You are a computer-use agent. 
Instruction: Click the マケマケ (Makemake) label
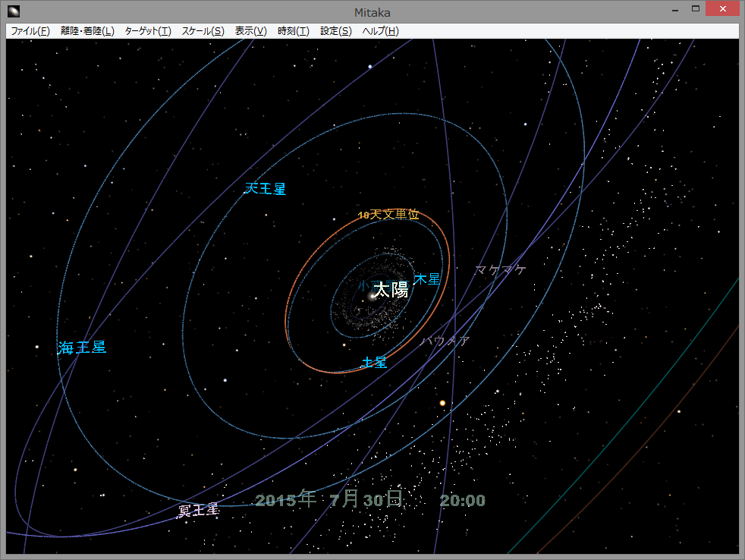pos(501,270)
